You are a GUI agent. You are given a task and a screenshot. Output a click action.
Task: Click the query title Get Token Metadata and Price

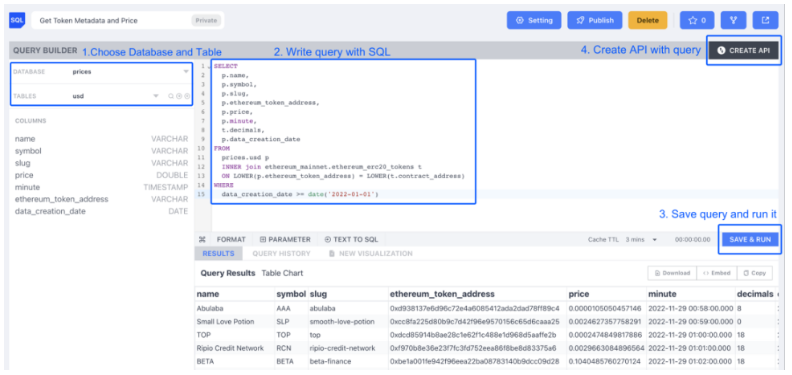click(x=88, y=21)
